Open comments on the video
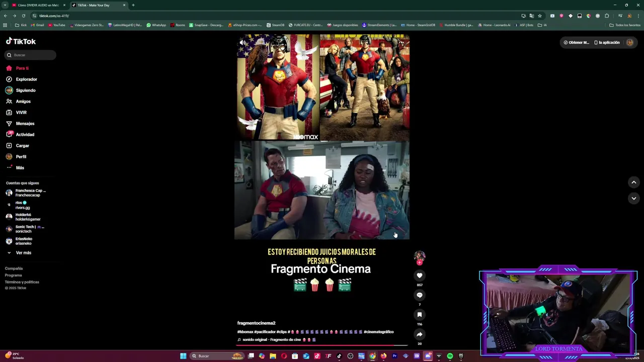 tap(420, 295)
